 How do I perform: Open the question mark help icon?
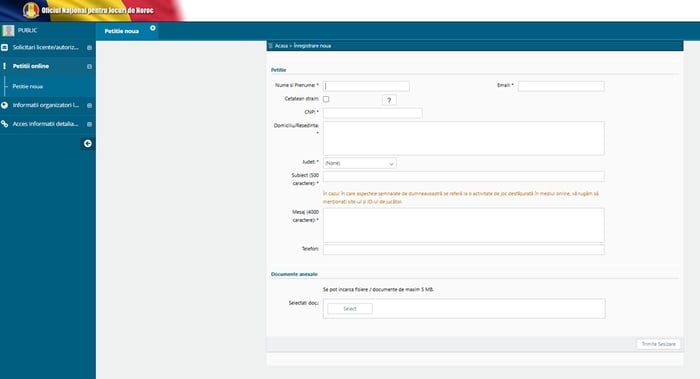coord(389,100)
